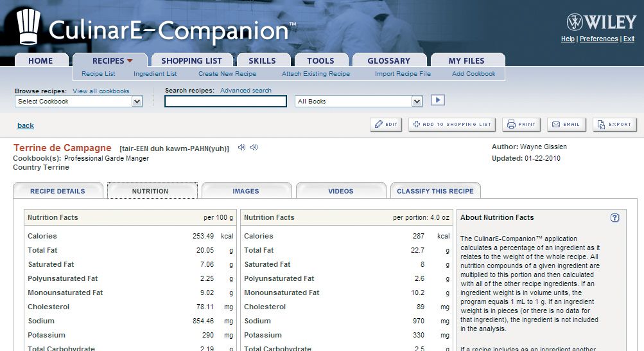Image resolution: width=644 pixels, height=351 pixels.
Task: Open the Select Cookbook dropdown
Action: click(136, 102)
